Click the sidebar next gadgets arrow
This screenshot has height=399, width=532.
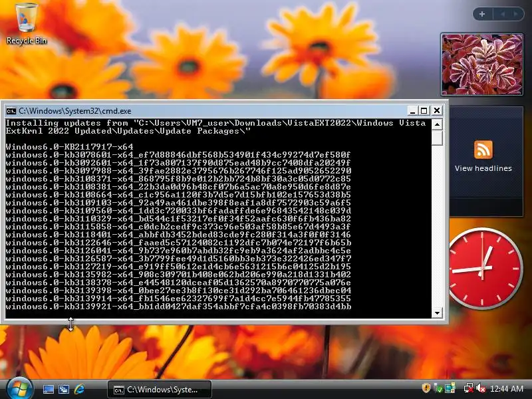click(516, 14)
